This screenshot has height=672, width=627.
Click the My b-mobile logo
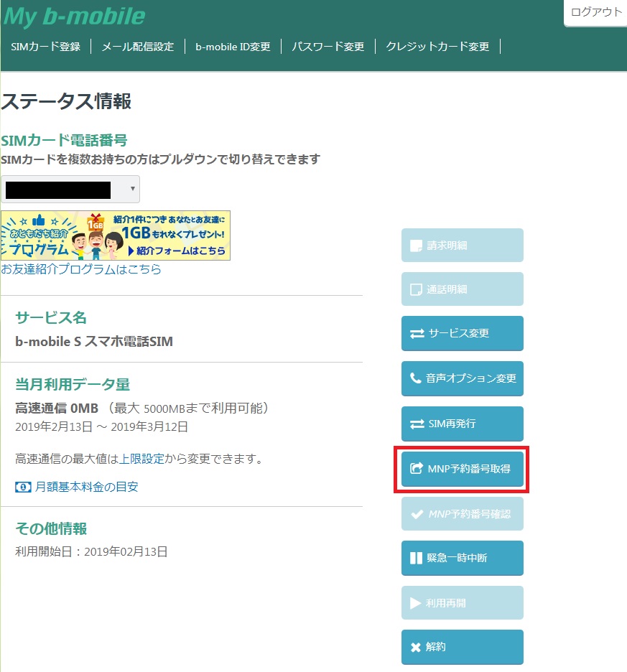click(75, 17)
